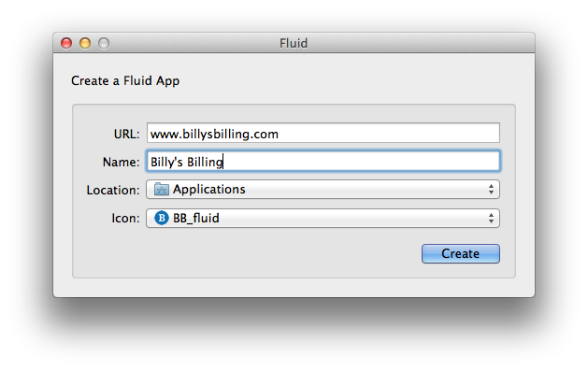
Task: Minimize the Fluid window using yellow button
Action: (85, 43)
